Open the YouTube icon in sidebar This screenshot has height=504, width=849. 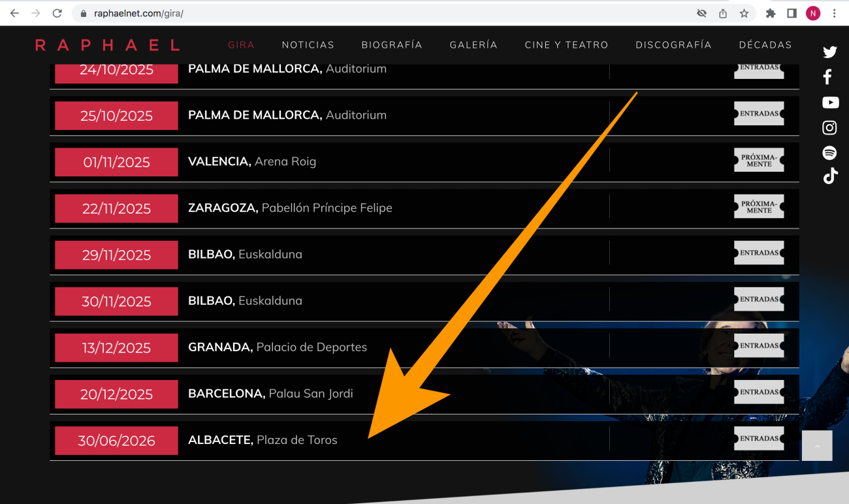[830, 102]
